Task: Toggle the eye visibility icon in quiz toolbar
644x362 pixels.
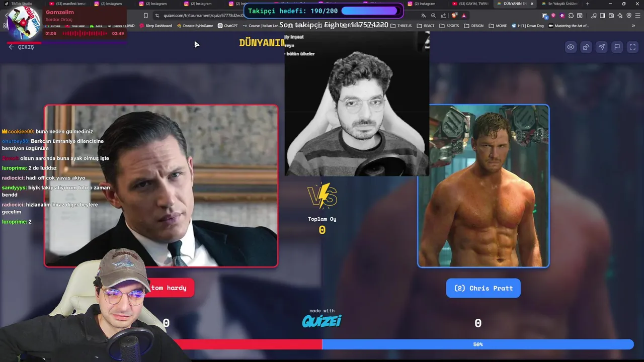Action: point(571,47)
